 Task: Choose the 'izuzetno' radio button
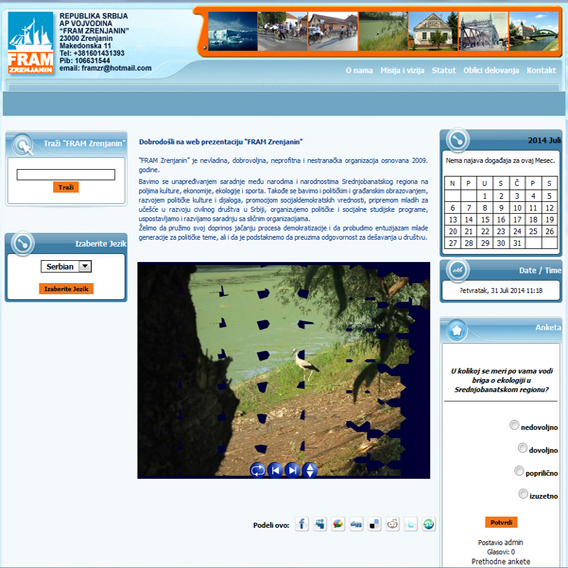click(x=523, y=493)
